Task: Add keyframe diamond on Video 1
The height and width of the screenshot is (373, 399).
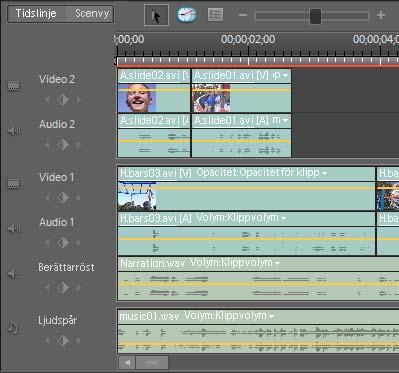Action: 63,198
